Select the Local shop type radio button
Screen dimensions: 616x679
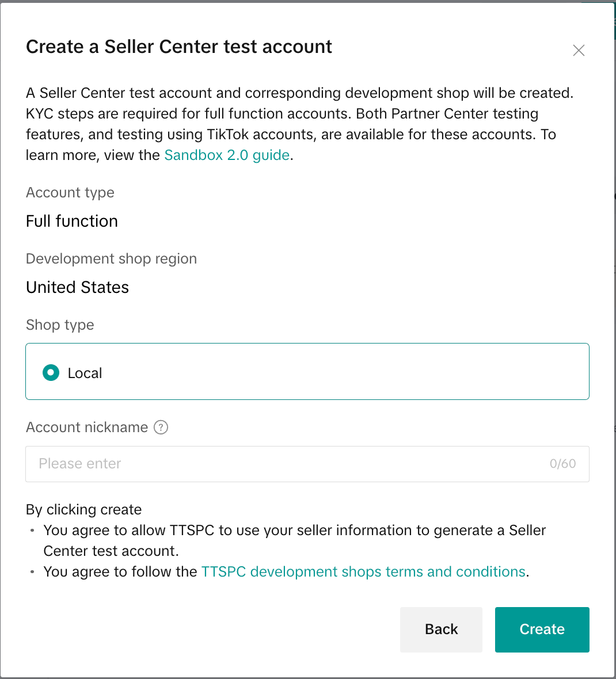tap(51, 372)
